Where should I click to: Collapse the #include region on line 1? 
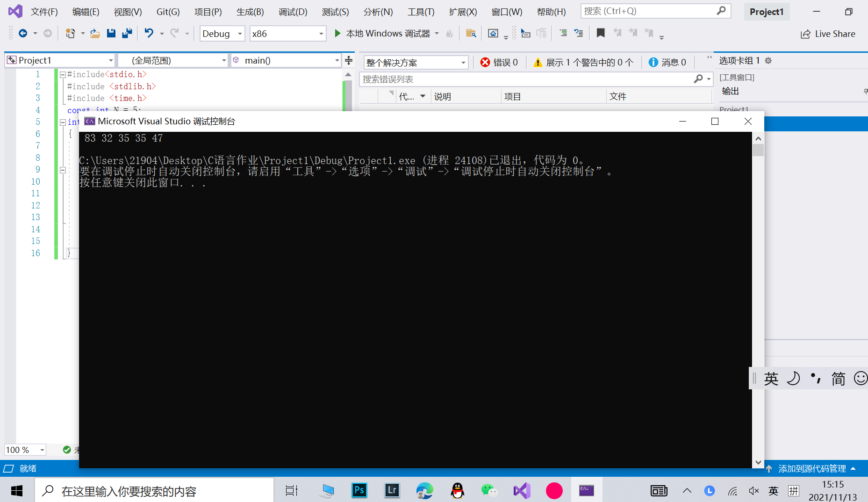pyautogui.click(x=63, y=74)
